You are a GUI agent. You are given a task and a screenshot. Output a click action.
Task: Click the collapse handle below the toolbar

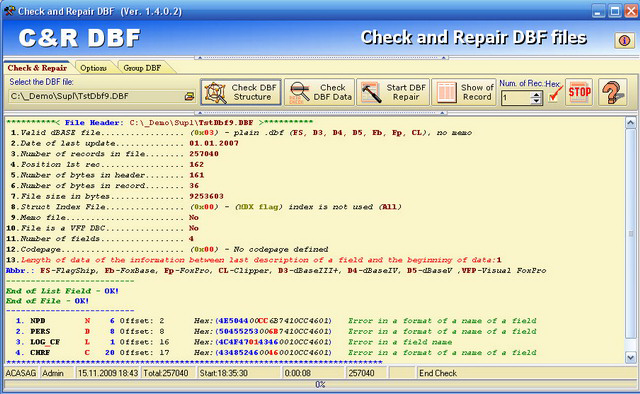point(321,112)
